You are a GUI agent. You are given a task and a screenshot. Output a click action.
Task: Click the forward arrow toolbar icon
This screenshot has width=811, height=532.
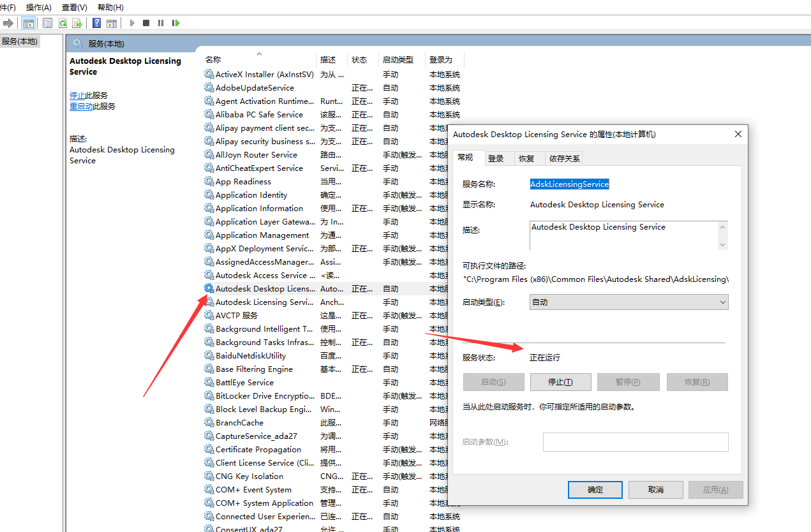pos(8,23)
